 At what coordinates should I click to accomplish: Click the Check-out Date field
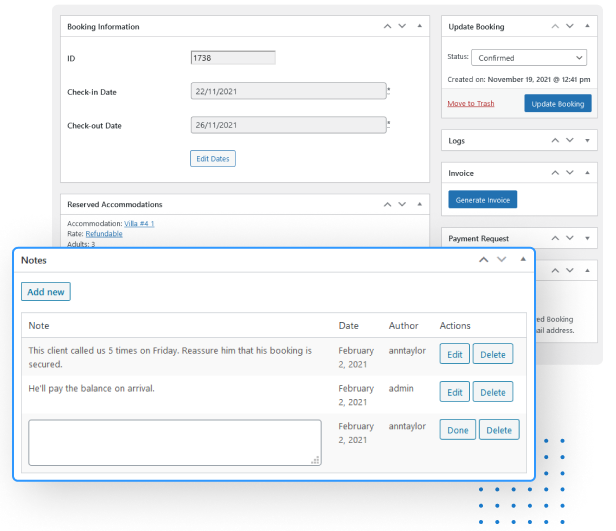(288, 125)
